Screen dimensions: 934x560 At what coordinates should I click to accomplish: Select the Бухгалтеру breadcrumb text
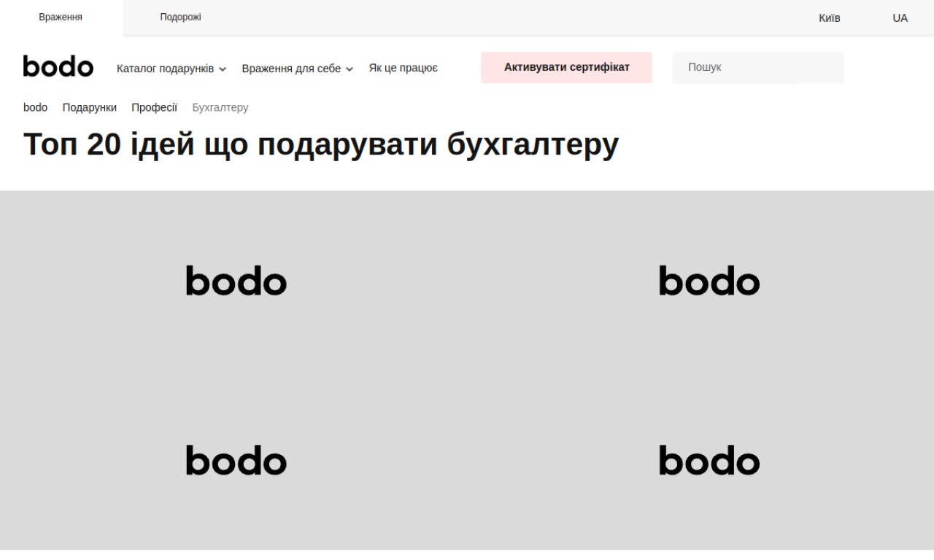(220, 107)
